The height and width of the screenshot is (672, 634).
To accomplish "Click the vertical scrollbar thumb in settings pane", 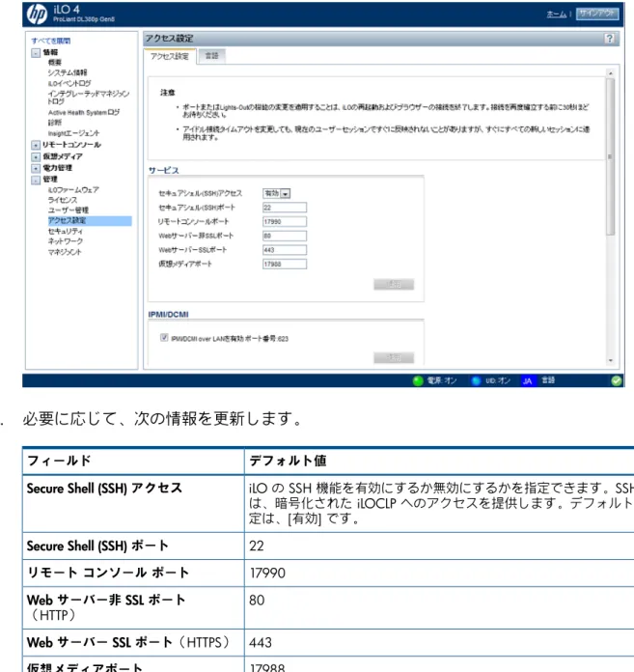I will 611,156.
